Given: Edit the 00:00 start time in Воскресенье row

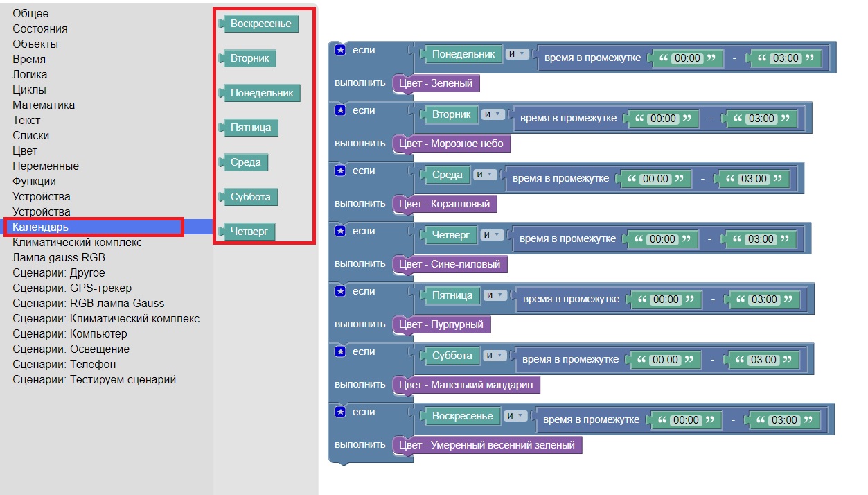Looking at the screenshot, I should coord(687,420).
